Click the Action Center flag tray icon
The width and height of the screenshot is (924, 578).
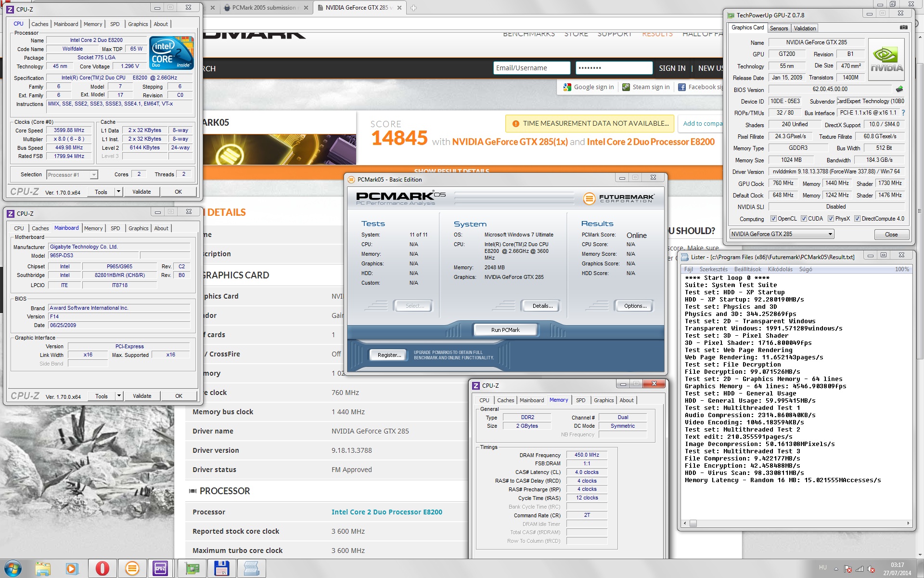click(848, 569)
